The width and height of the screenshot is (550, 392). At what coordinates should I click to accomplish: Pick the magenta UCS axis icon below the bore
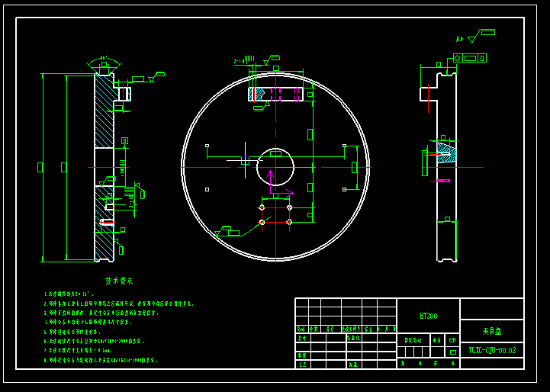[x=281, y=182]
